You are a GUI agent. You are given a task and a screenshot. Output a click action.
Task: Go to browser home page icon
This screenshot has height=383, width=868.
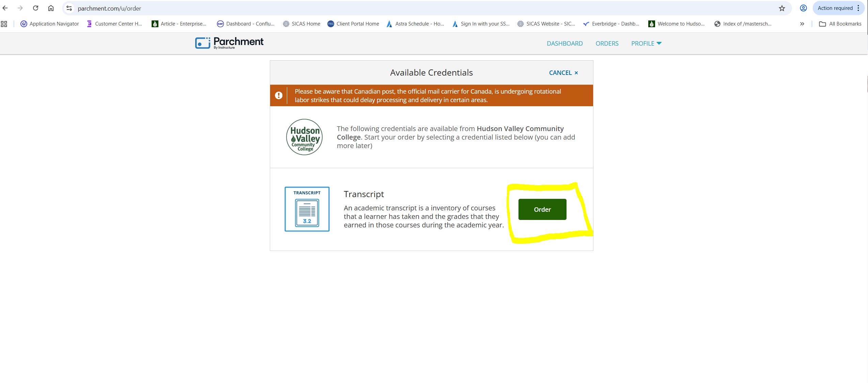click(51, 8)
